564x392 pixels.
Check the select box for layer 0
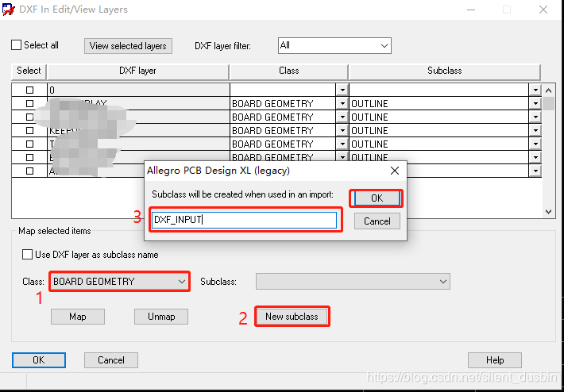29,90
